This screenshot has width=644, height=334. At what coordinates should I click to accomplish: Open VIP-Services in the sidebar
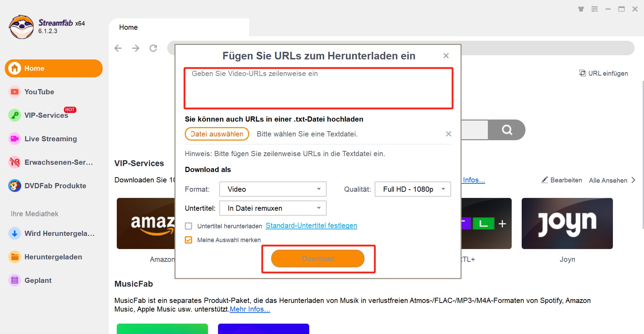point(46,115)
